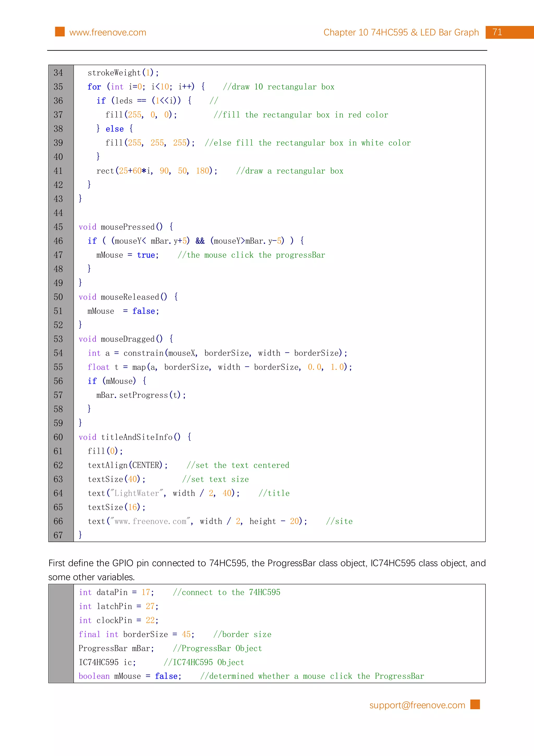Click chapter title 'Chapter 10 74HC595 & LED Bar Graph'
The width and height of the screenshot is (534, 756).
click(401, 32)
